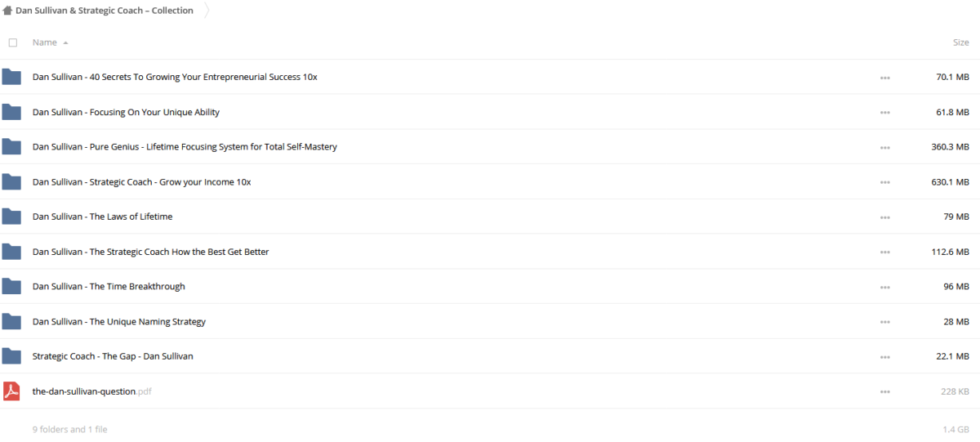Click the home icon in the breadcrumb

[7, 11]
